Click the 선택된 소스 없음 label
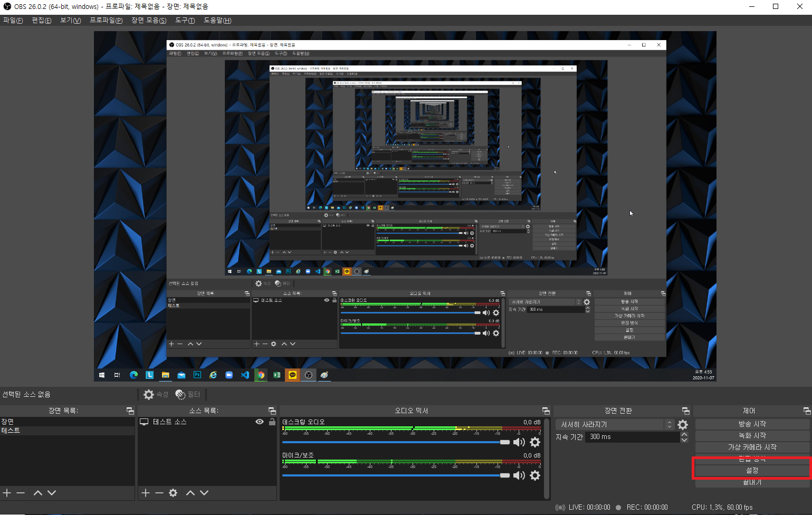 [26, 394]
